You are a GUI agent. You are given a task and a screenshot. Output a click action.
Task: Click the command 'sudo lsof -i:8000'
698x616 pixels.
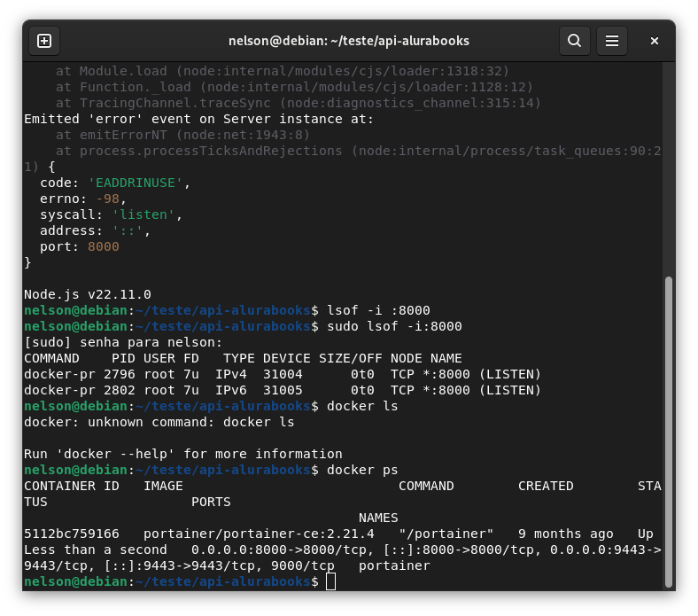[394, 326]
